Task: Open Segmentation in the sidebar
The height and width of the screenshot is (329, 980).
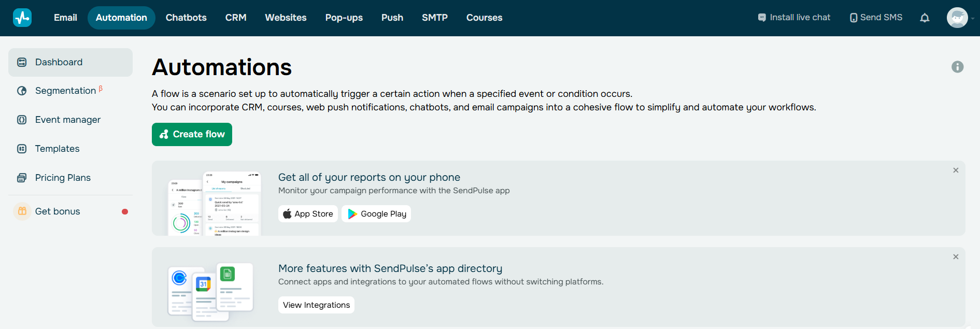Action: (x=70, y=91)
